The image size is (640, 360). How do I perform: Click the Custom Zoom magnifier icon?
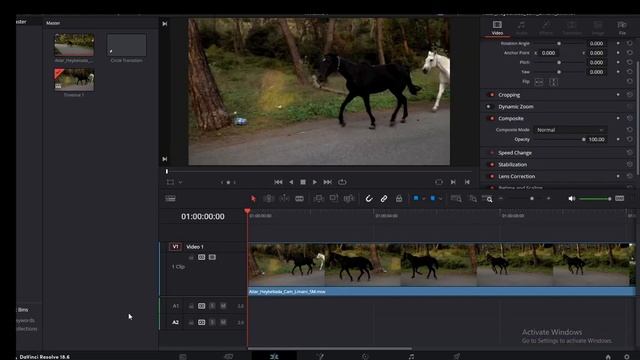[x=487, y=198]
